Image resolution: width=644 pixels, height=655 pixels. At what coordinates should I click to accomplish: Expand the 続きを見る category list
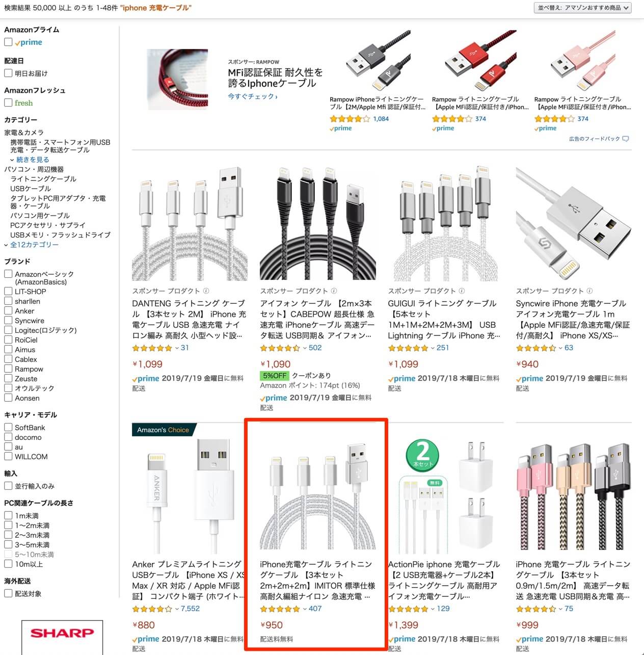pos(33,160)
